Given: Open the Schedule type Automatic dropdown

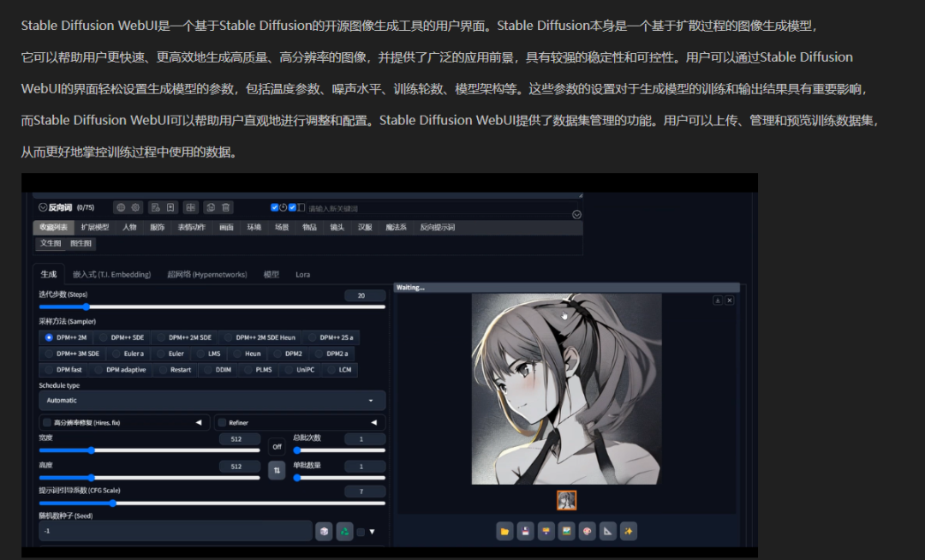Looking at the screenshot, I should tap(212, 400).
